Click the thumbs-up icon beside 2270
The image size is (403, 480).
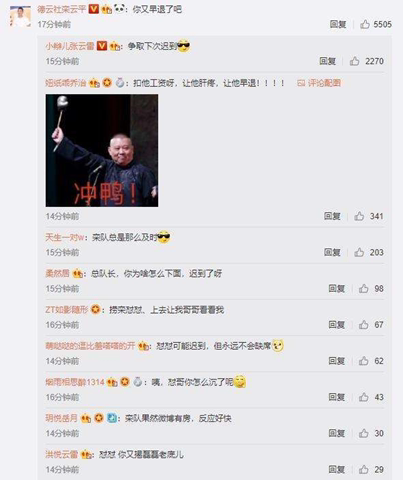pos(355,61)
